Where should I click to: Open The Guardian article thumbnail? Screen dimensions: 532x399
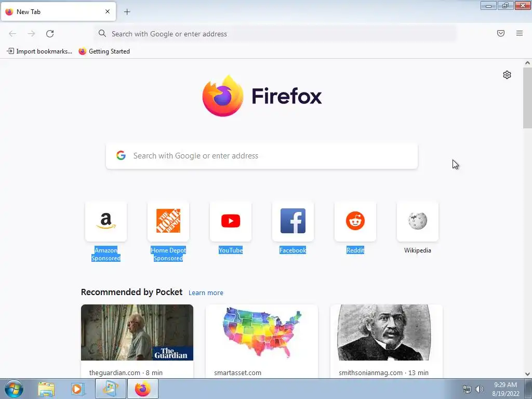coord(137,332)
